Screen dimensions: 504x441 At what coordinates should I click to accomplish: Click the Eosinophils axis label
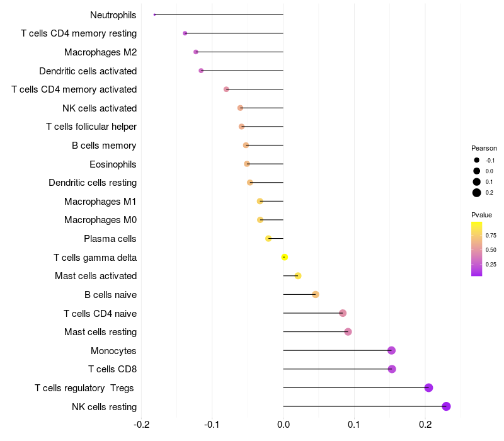[x=113, y=164]
